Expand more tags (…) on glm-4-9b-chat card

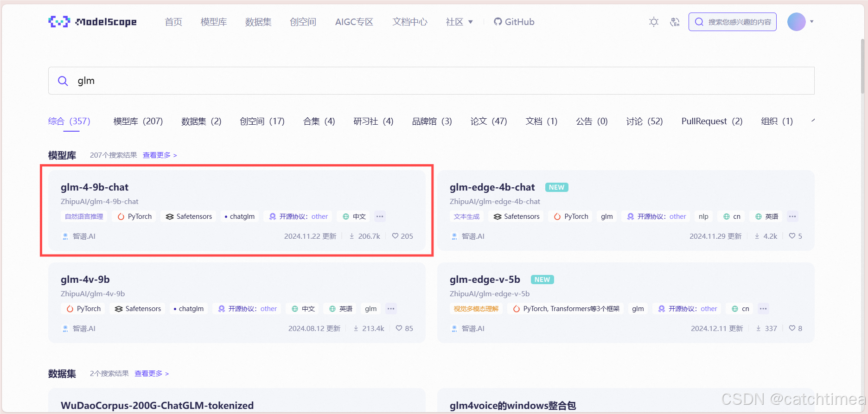pyautogui.click(x=380, y=217)
